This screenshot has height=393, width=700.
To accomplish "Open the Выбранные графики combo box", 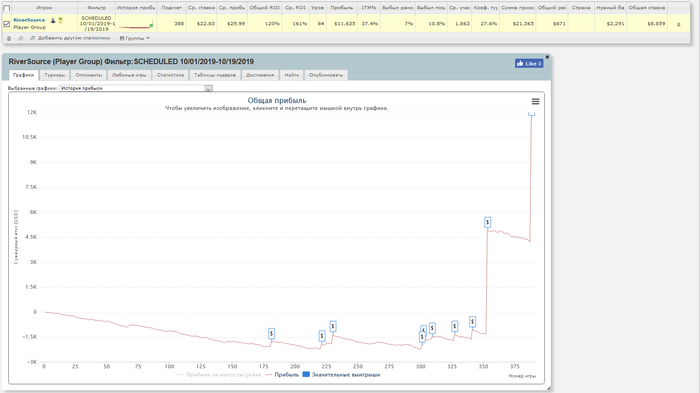I will (136, 88).
